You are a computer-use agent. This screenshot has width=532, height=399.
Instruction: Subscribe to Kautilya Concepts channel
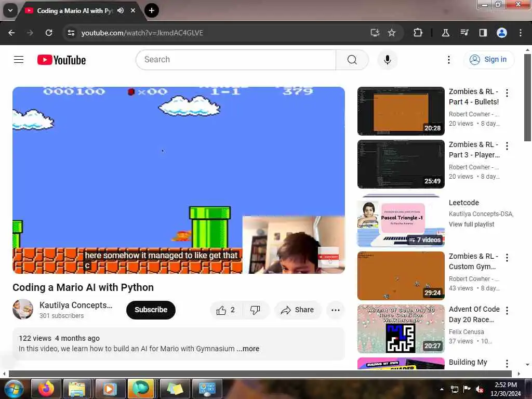pos(151,310)
